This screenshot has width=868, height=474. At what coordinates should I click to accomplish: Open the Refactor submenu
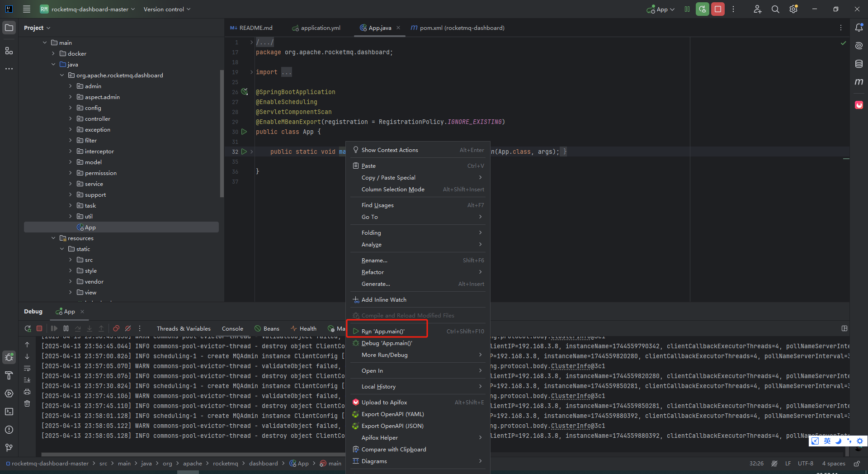pyautogui.click(x=418, y=272)
